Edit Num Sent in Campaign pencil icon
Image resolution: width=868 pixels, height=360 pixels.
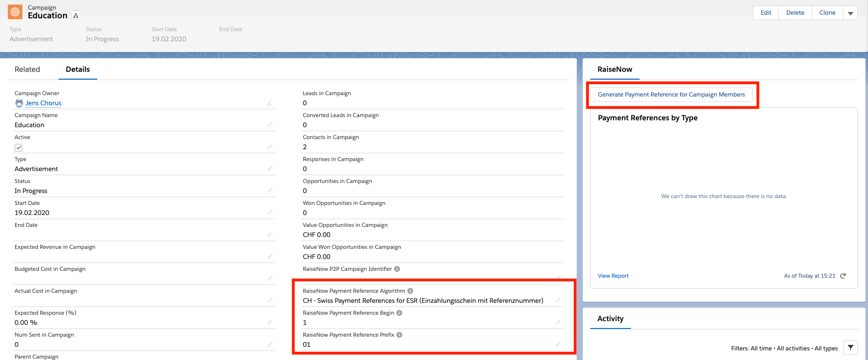[x=270, y=344]
